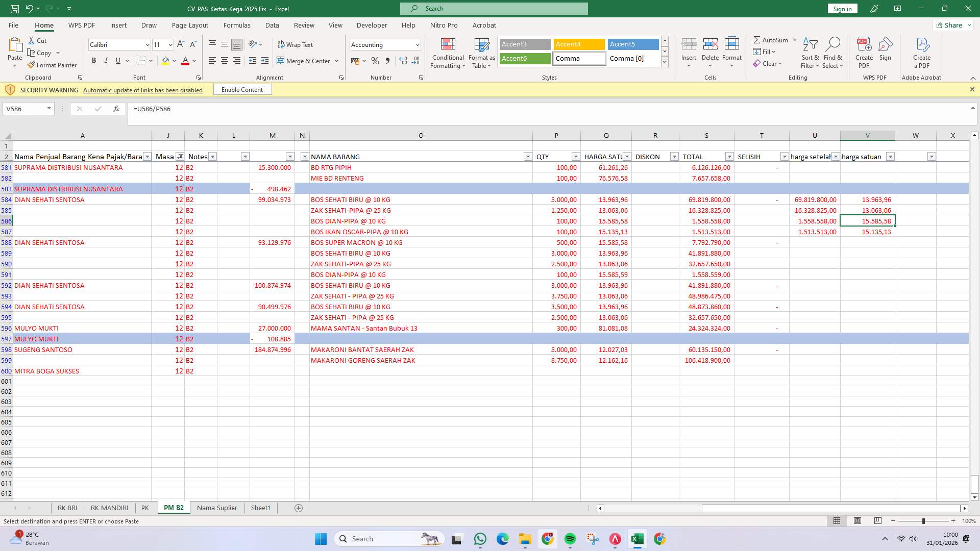The image size is (980, 551).
Task: Open Merge & Center
Action: (305, 61)
